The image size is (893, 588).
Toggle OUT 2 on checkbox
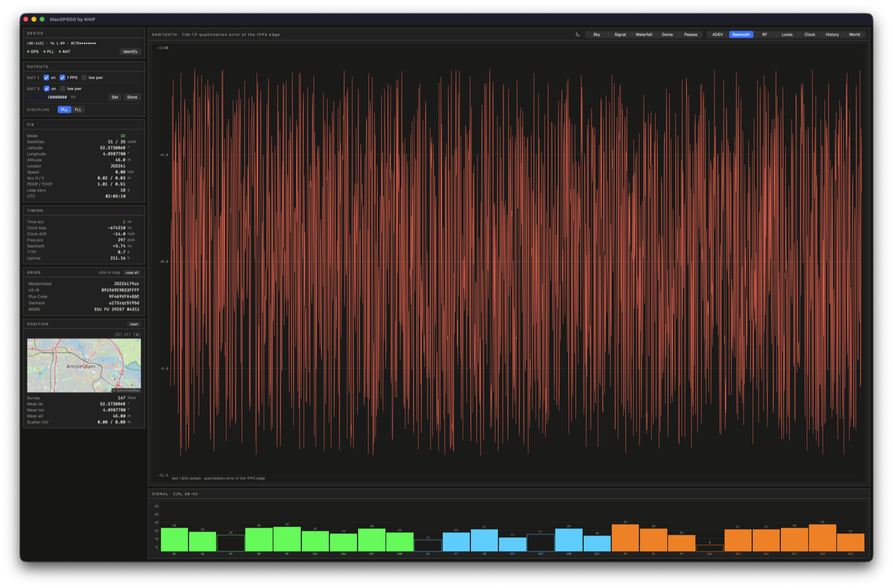pyautogui.click(x=46, y=89)
